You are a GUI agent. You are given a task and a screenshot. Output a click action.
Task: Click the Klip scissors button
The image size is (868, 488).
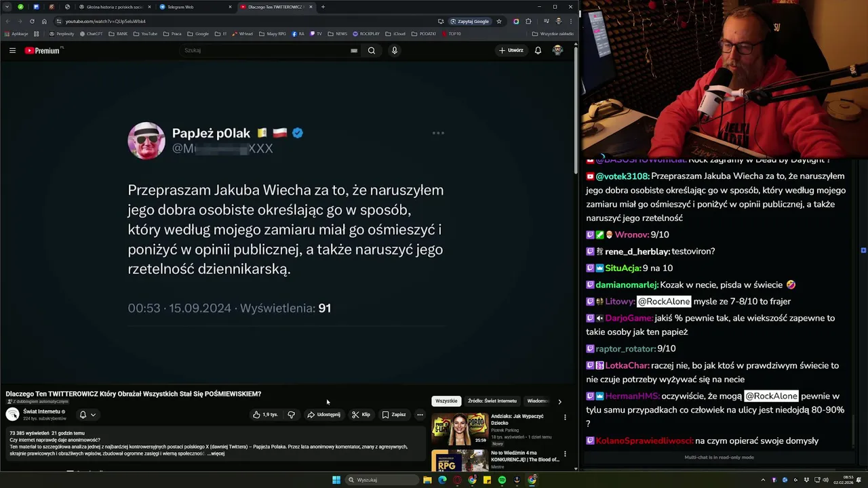click(x=361, y=414)
